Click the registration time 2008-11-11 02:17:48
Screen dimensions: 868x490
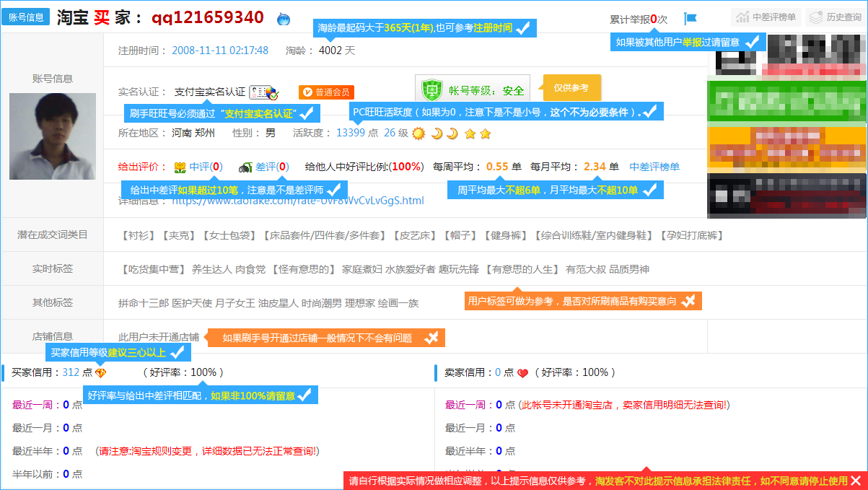[x=220, y=51]
